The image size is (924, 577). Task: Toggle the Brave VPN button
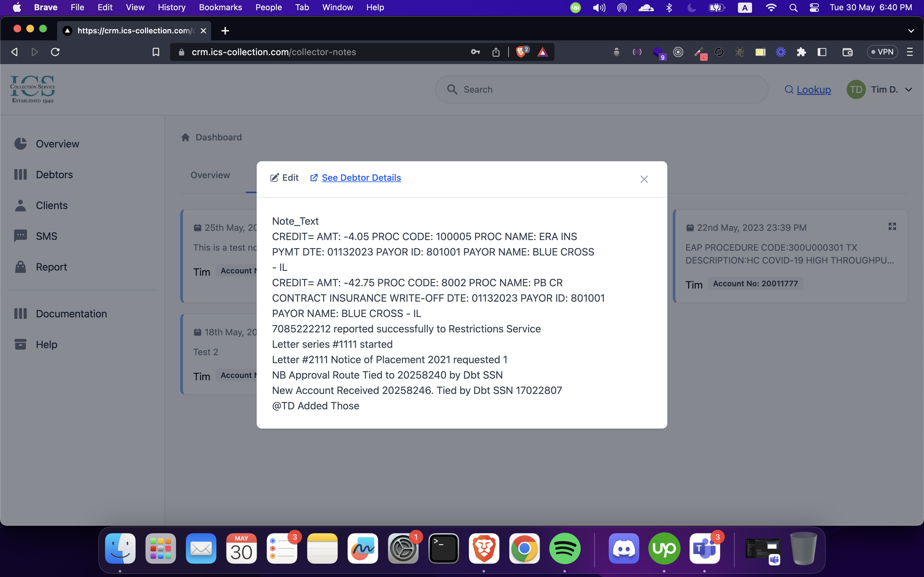[882, 52]
